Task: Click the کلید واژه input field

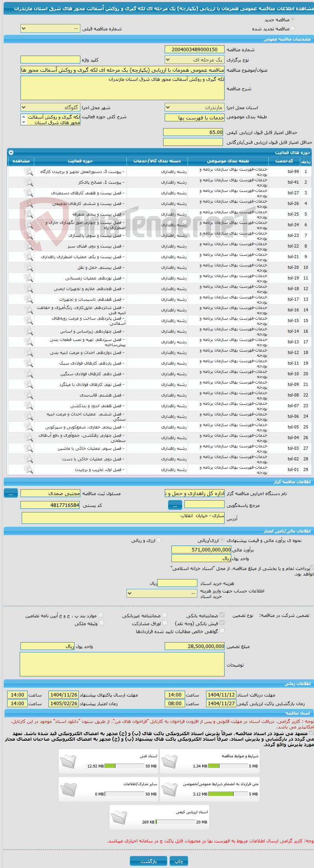Action: 50,60
